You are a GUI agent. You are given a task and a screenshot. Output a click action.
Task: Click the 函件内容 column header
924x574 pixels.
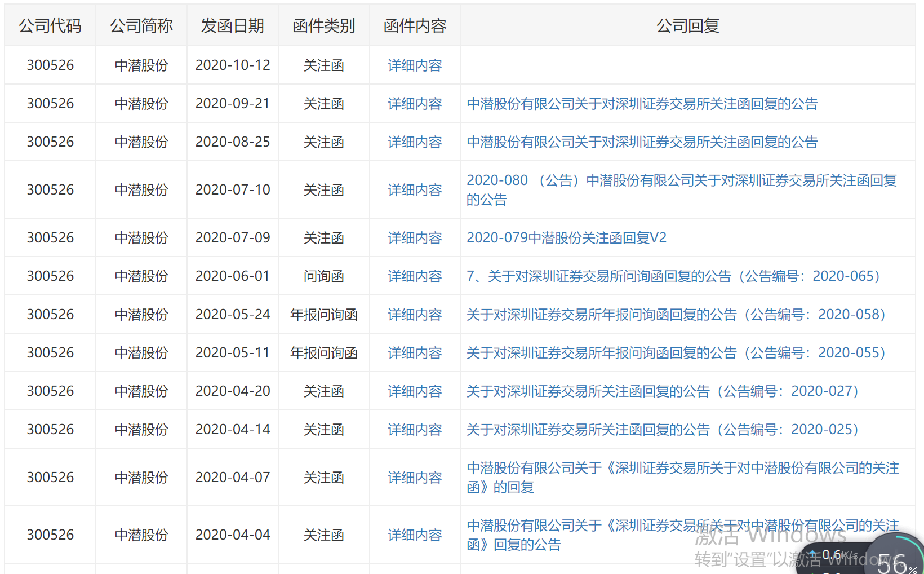click(x=415, y=26)
